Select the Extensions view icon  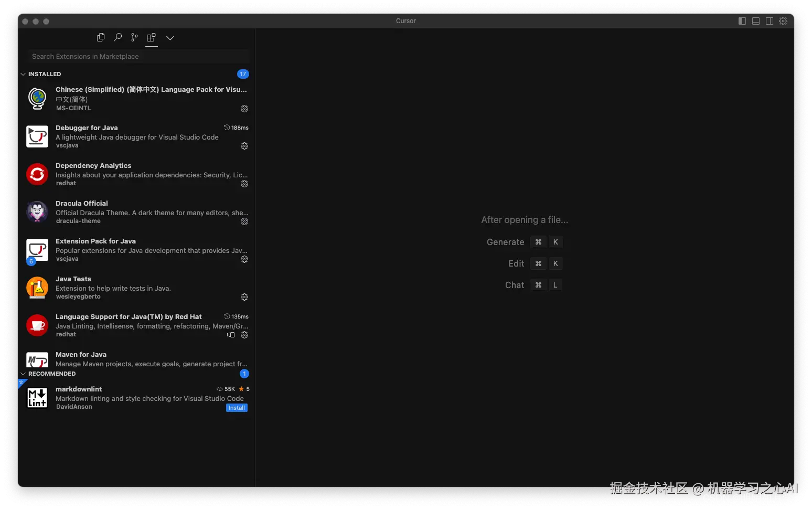[x=152, y=37]
